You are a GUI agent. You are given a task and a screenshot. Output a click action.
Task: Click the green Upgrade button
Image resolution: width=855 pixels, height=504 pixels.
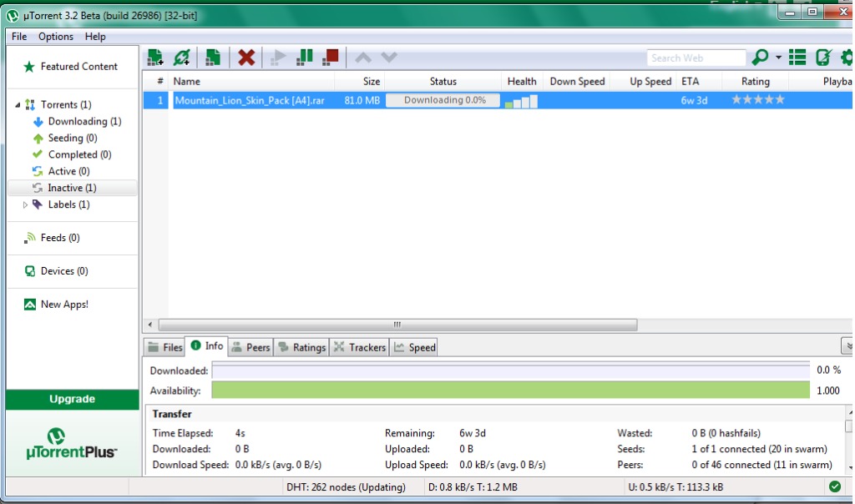(73, 399)
